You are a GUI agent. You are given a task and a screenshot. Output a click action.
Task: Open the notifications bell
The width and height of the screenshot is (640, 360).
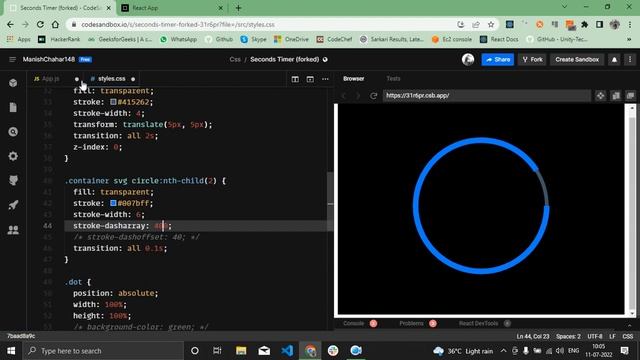[x=614, y=60]
